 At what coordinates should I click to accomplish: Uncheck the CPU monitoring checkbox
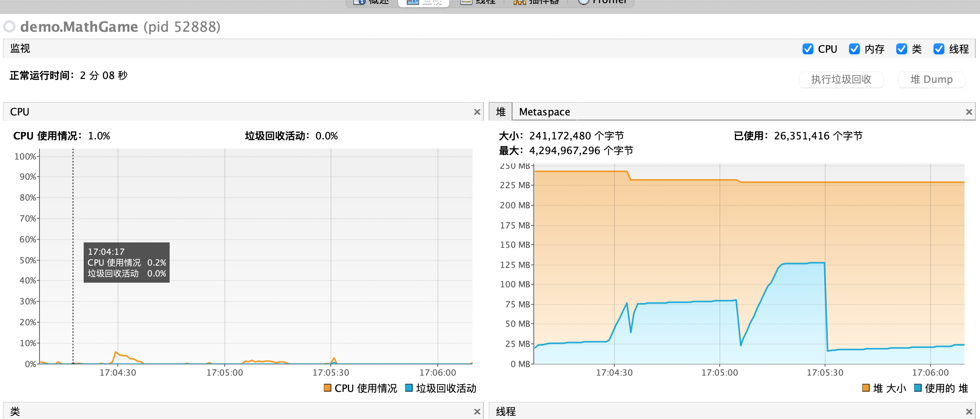807,49
